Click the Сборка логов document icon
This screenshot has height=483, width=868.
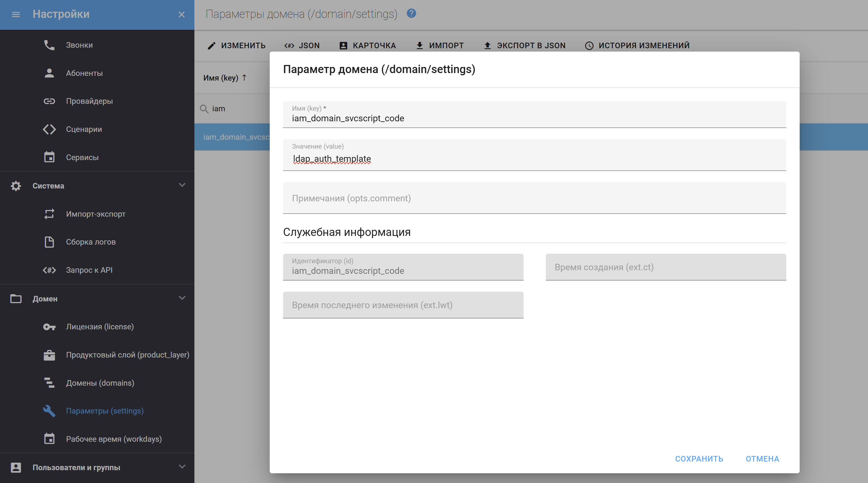[49, 242]
